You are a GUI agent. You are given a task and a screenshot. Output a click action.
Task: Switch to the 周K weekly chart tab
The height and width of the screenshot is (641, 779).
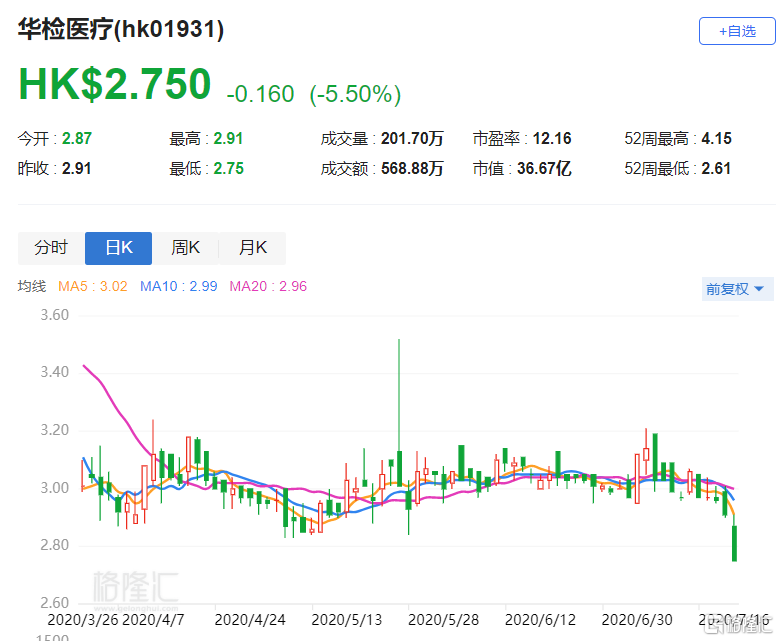click(x=185, y=248)
